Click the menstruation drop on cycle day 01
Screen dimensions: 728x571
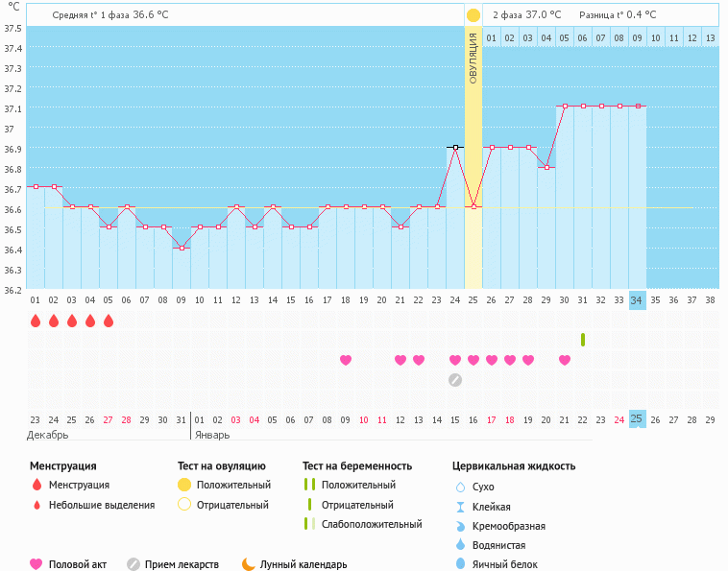click(x=36, y=321)
